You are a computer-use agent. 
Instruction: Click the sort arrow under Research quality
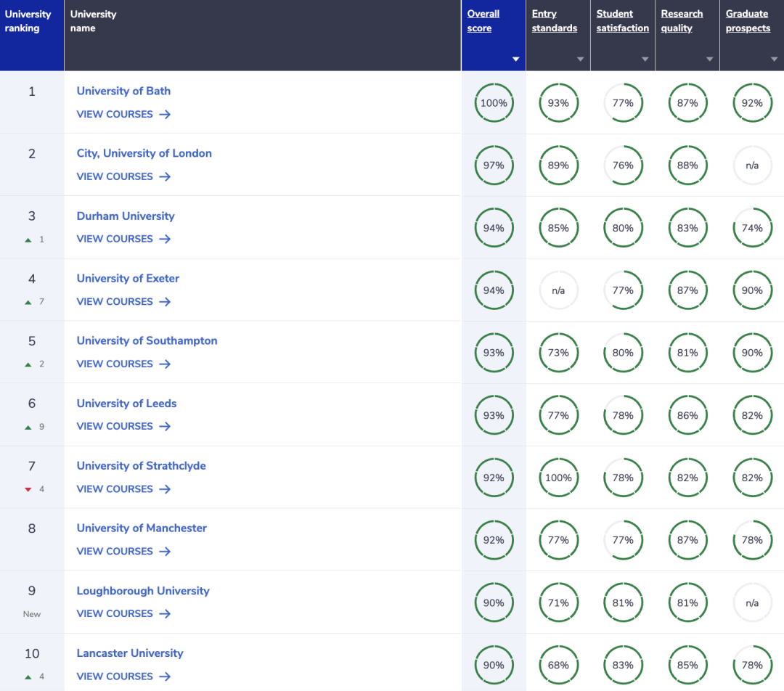pos(709,60)
